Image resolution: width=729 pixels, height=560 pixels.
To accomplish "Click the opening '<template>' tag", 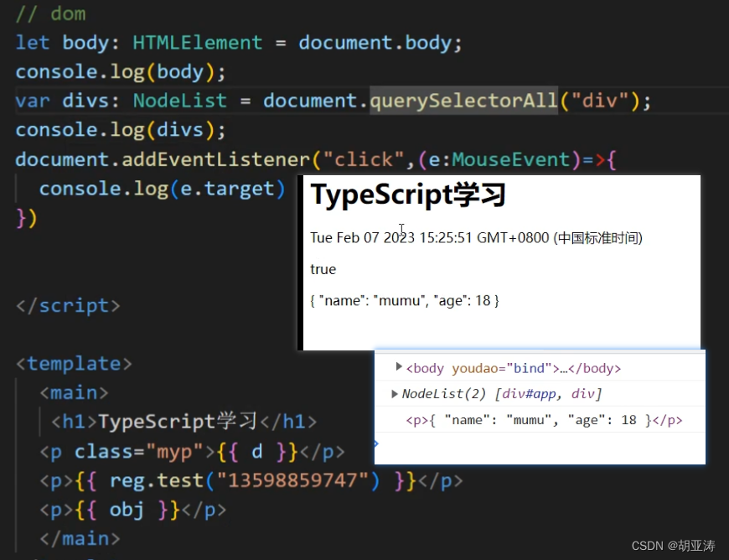I will tap(74, 364).
